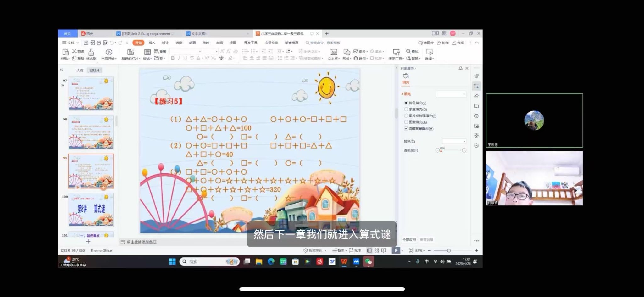Uncheck the 隐藏背景图形(H) checkbox

406,128
